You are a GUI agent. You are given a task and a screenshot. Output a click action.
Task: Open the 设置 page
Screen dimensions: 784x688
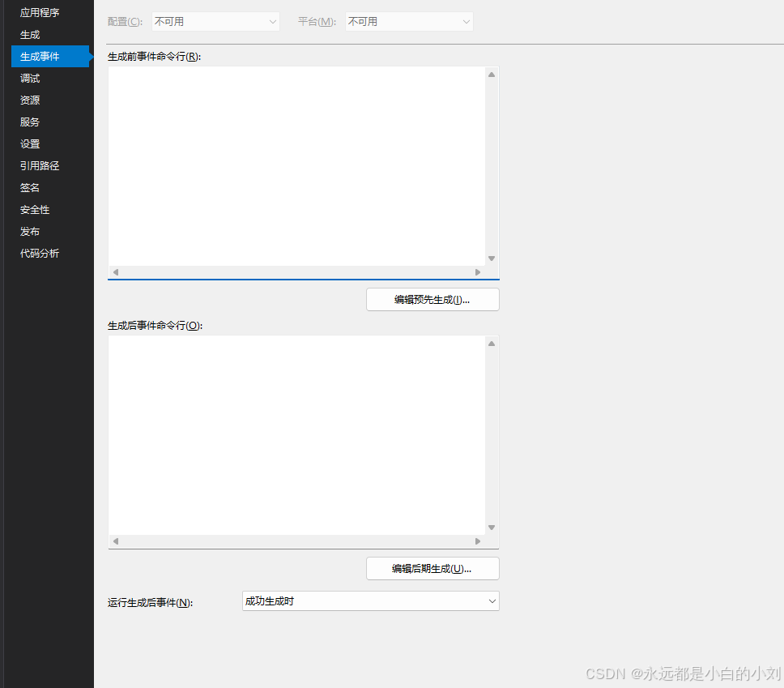point(29,143)
